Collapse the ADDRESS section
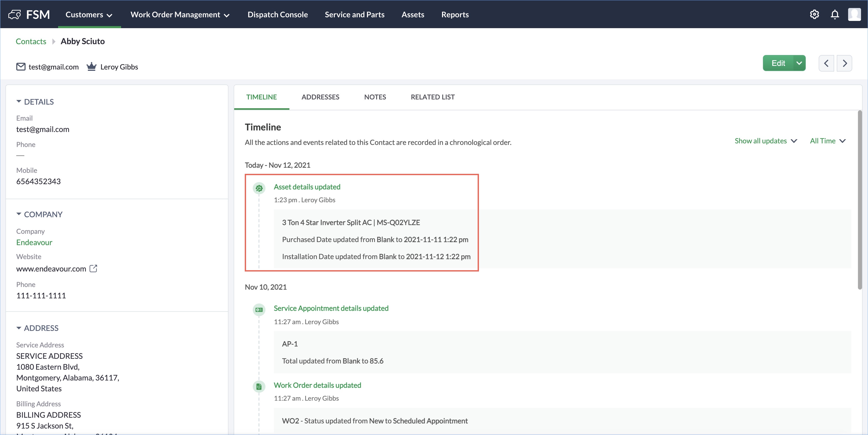The height and width of the screenshot is (435, 868). pyautogui.click(x=19, y=328)
